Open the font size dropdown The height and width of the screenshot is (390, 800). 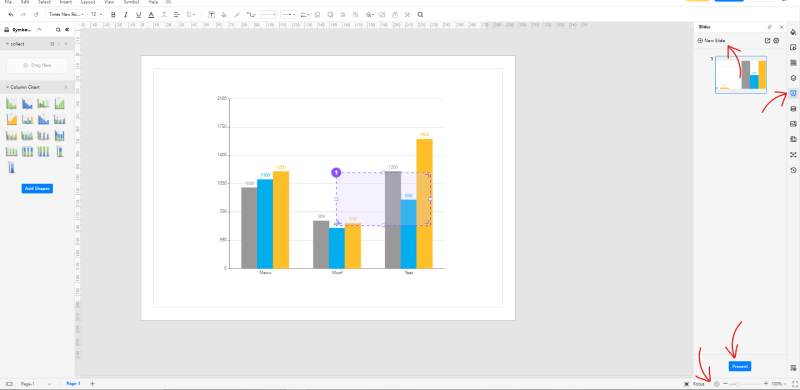pos(96,15)
